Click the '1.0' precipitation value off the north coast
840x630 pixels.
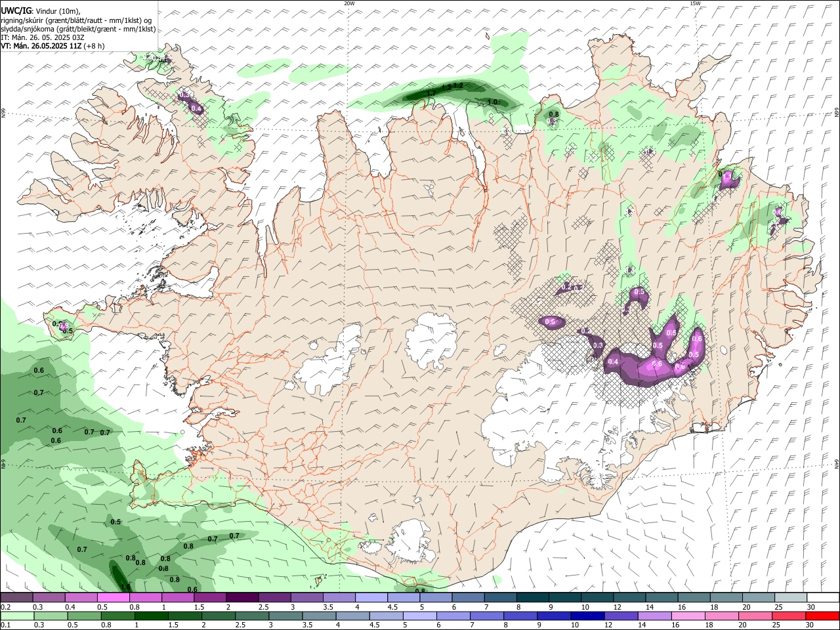click(493, 102)
